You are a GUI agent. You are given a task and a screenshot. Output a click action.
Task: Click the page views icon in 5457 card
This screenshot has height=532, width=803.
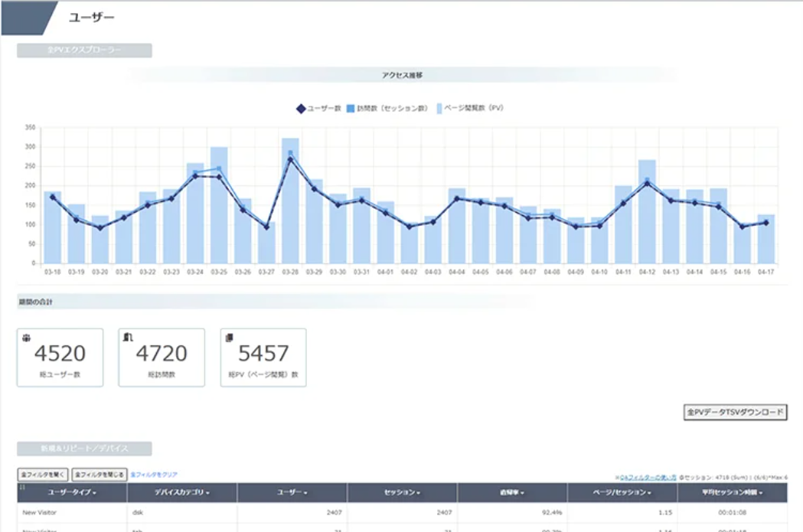[229, 337]
